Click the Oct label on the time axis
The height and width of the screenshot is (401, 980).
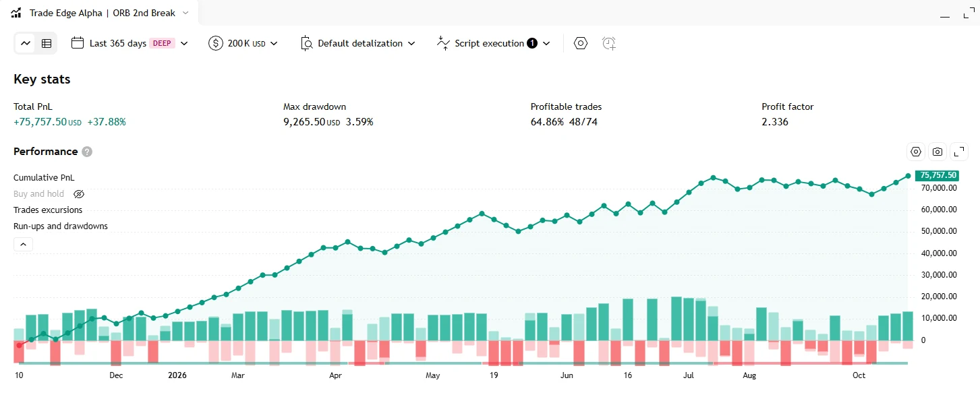(859, 375)
